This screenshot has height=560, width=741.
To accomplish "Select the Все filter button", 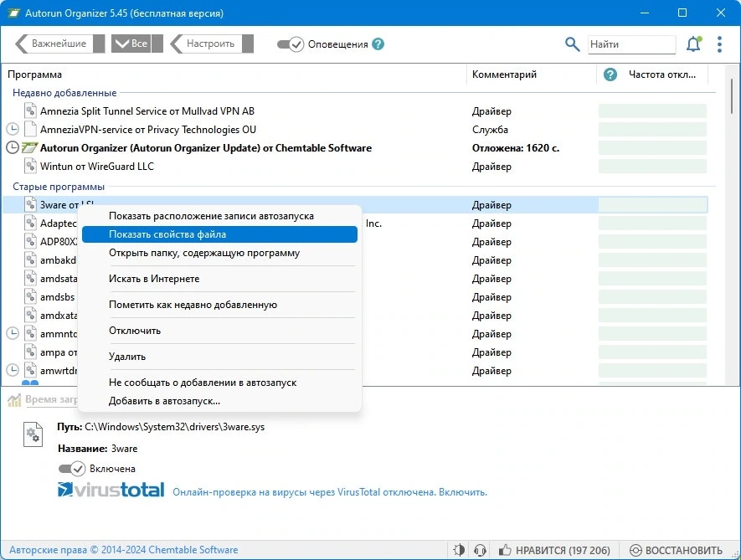I will point(137,44).
